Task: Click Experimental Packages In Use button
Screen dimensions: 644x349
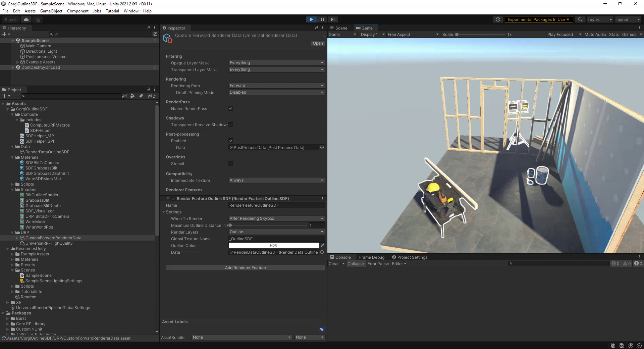Action: coord(538,19)
